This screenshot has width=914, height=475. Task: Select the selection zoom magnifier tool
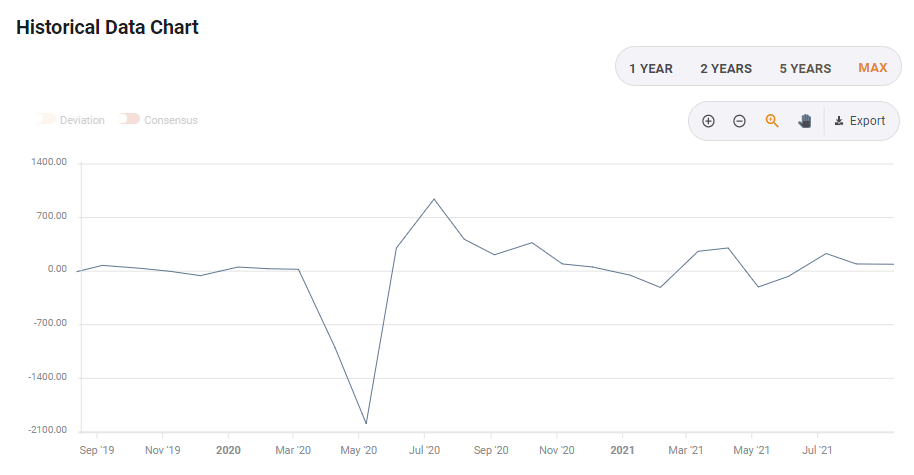pyautogui.click(x=772, y=121)
